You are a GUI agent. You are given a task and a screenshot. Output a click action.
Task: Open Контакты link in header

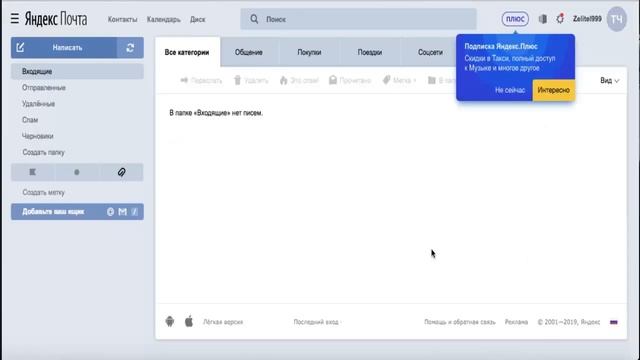tap(122, 19)
